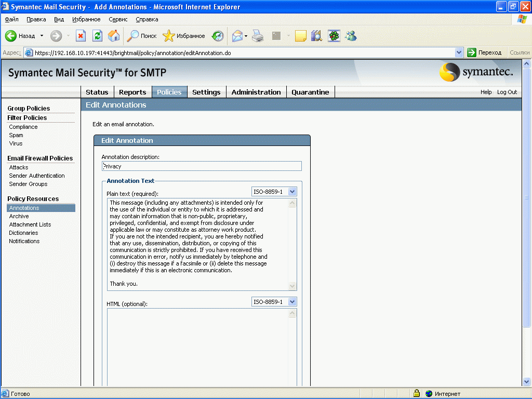
Task: Open Archive policy resource
Action: click(x=19, y=216)
